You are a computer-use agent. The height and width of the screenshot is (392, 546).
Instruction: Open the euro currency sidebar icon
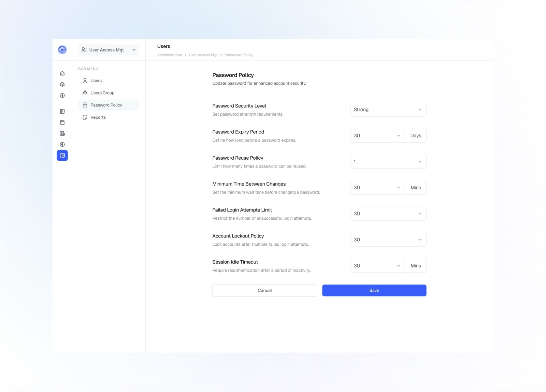tap(62, 144)
